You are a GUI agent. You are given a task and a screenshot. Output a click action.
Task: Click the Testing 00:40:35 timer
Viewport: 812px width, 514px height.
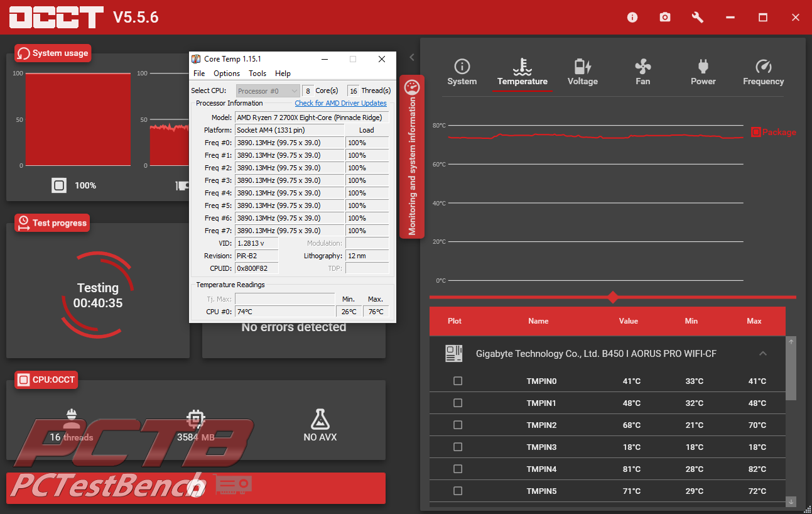(98, 295)
